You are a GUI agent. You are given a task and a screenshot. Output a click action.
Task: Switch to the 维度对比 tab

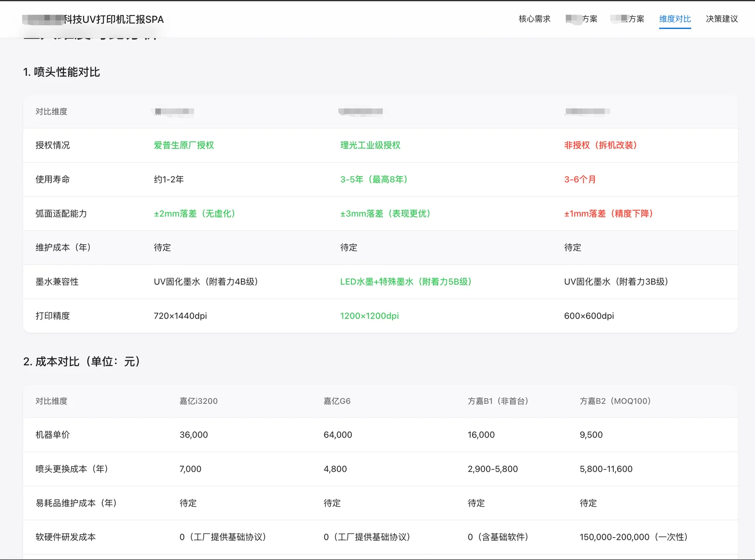click(x=675, y=19)
